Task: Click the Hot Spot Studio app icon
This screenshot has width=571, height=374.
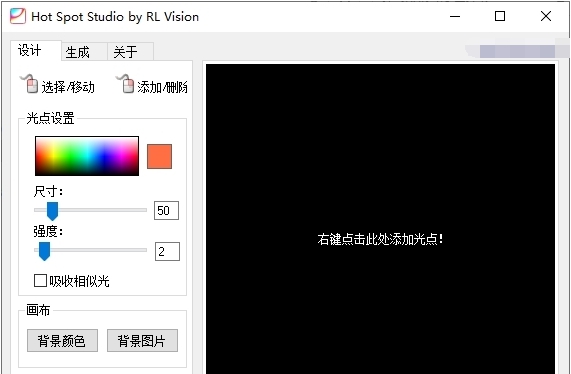Action: tap(18, 16)
